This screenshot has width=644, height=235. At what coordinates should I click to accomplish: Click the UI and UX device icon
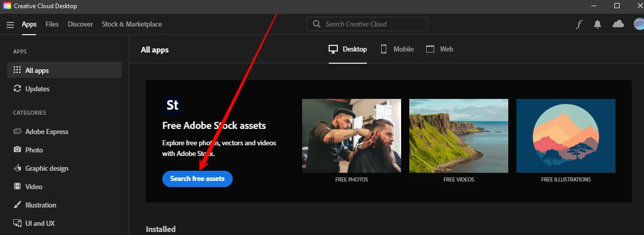(17, 223)
